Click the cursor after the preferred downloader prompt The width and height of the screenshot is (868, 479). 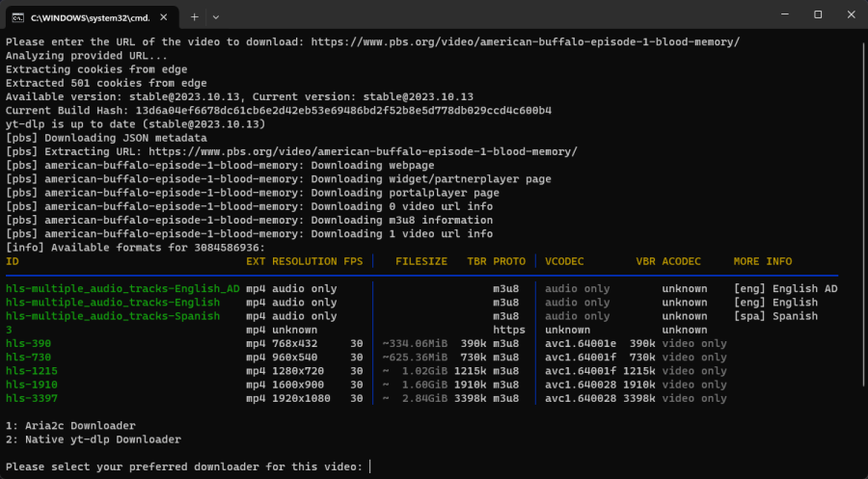click(370, 466)
